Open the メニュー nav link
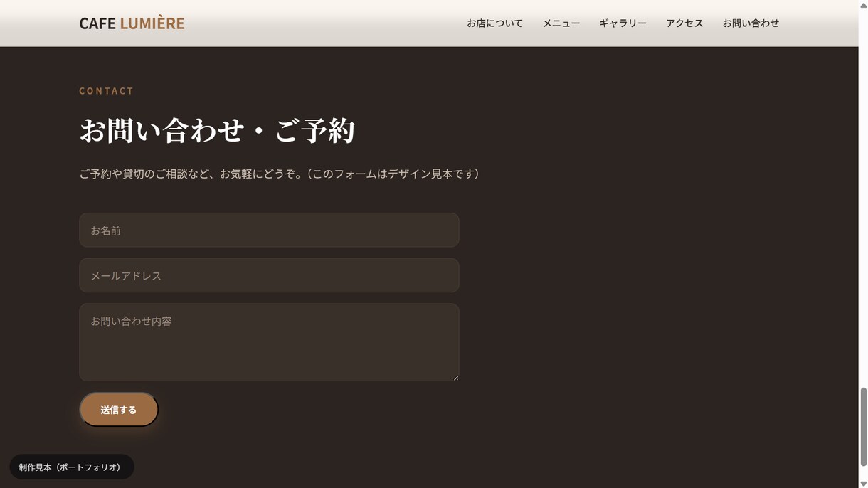The width and height of the screenshot is (868, 488). [561, 23]
